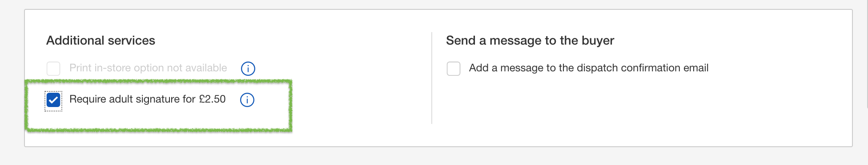The width and height of the screenshot is (868, 165).
Task: Uncheck Require adult signature for £2.50
Action: (x=53, y=100)
